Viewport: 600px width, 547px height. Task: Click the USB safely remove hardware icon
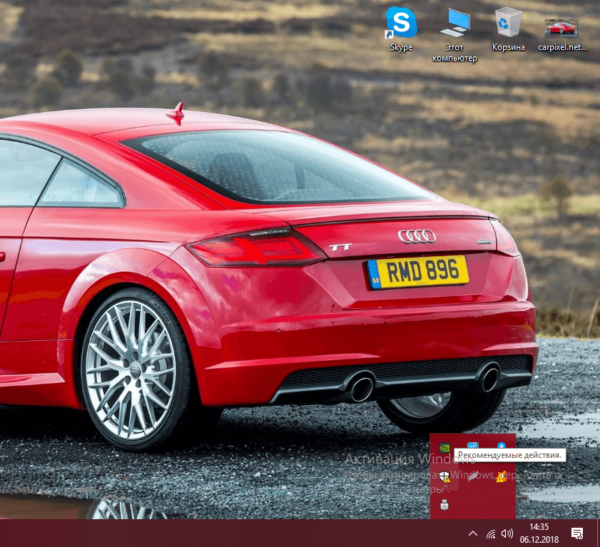click(x=444, y=505)
